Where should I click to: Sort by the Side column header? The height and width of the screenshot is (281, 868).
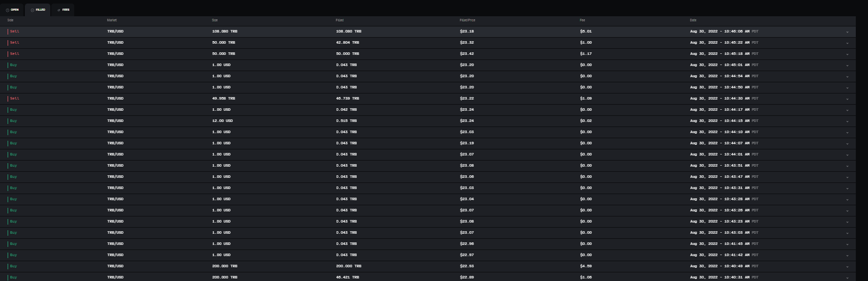point(10,20)
